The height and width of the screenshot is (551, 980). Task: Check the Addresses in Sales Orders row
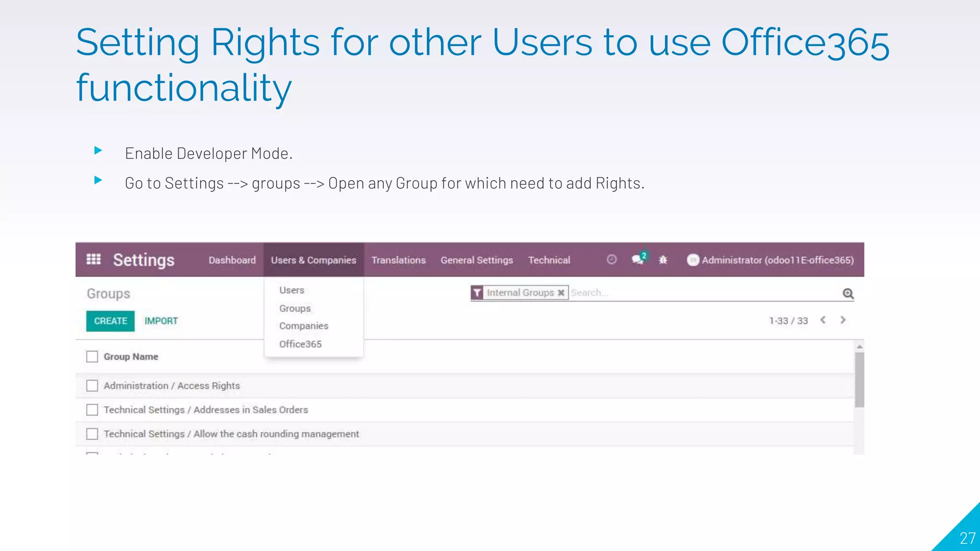pos(92,410)
